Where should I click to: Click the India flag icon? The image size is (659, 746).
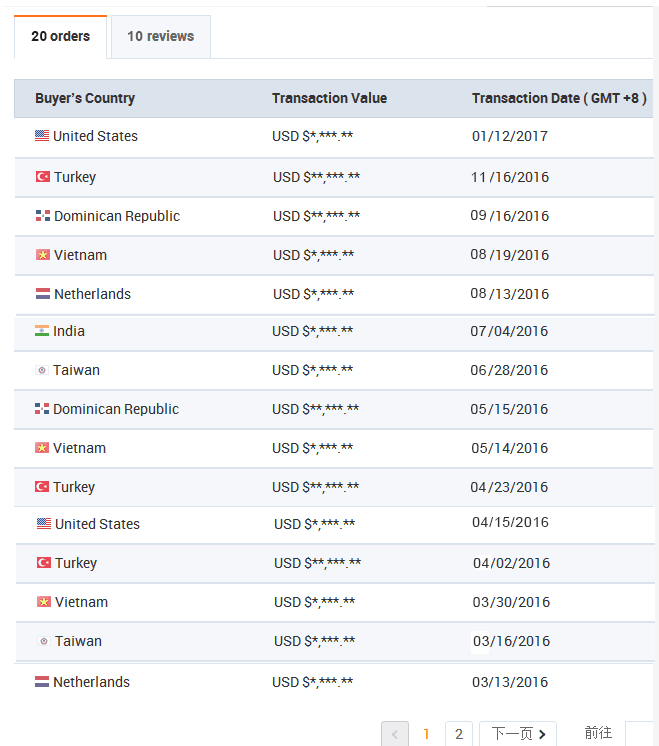pyautogui.click(x=42, y=331)
